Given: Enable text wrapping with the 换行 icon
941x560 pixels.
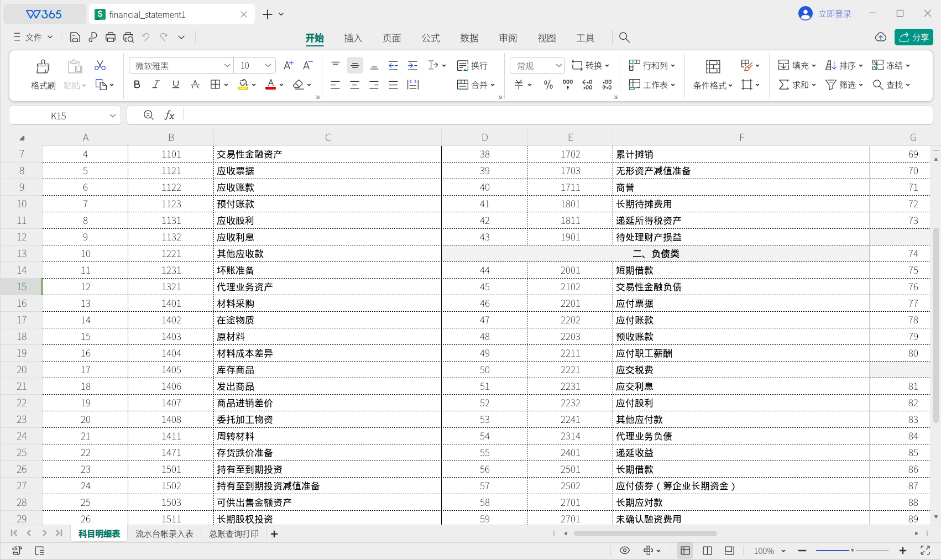Looking at the screenshot, I should (x=471, y=65).
